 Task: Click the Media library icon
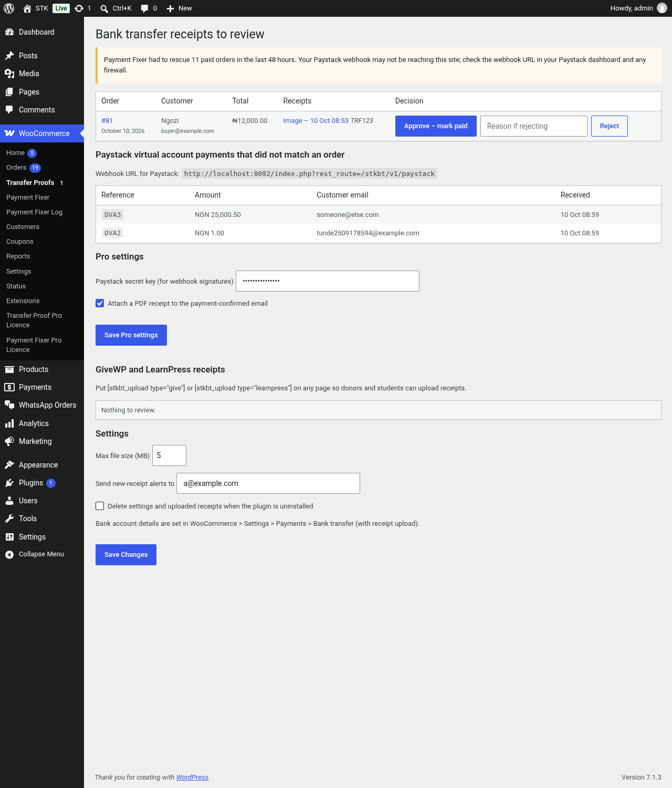[x=9, y=74]
